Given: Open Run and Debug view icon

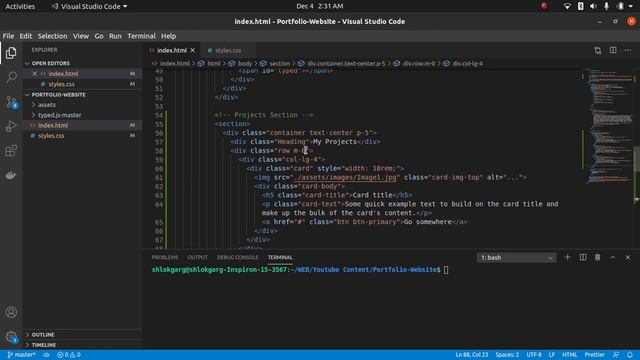Looking at the screenshot, I should coord(11,126).
